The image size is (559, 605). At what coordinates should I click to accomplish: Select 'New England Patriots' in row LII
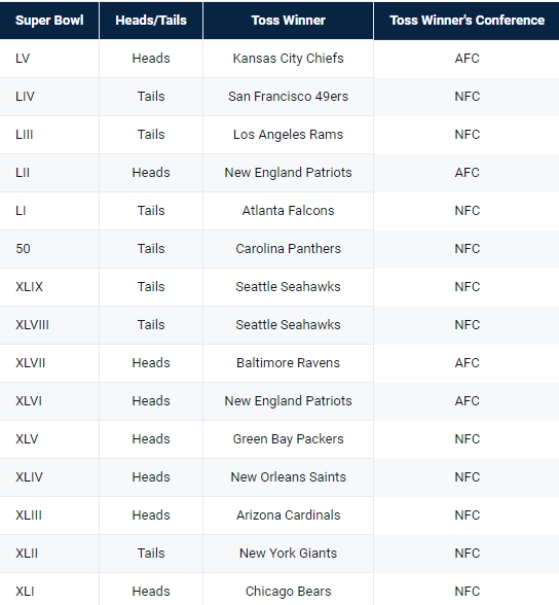pyautogui.click(x=288, y=172)
